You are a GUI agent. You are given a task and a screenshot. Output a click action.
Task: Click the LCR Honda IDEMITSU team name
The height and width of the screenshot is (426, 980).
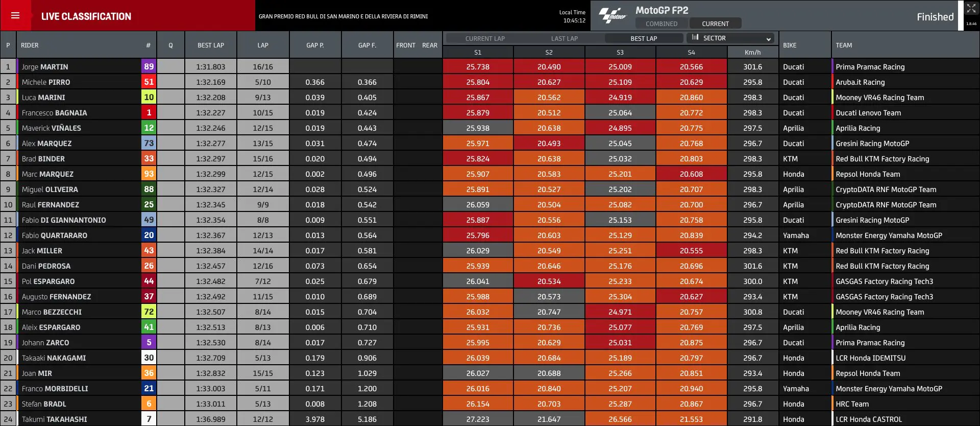870,358
